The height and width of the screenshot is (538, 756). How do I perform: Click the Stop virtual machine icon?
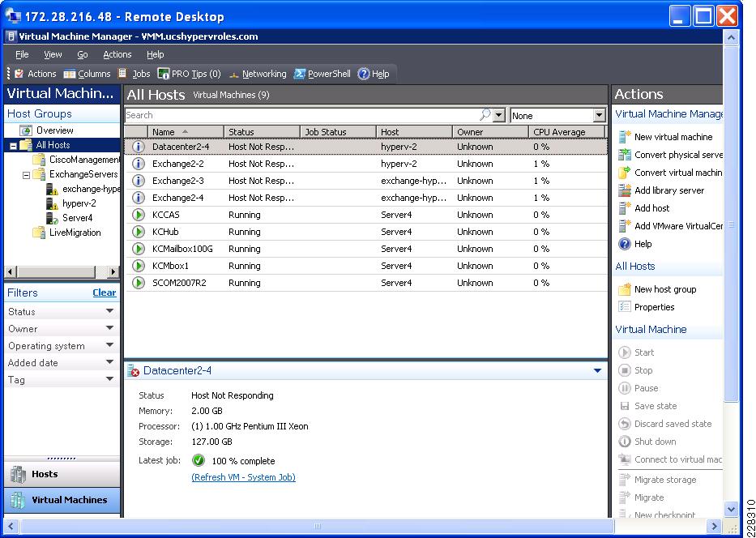(x=625, y=370)
